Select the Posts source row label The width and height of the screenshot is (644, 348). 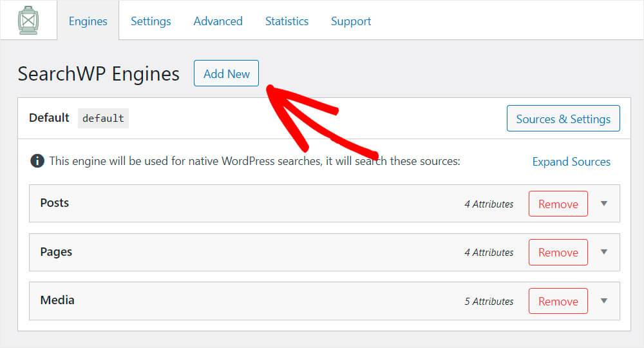(x=55, y=203)
